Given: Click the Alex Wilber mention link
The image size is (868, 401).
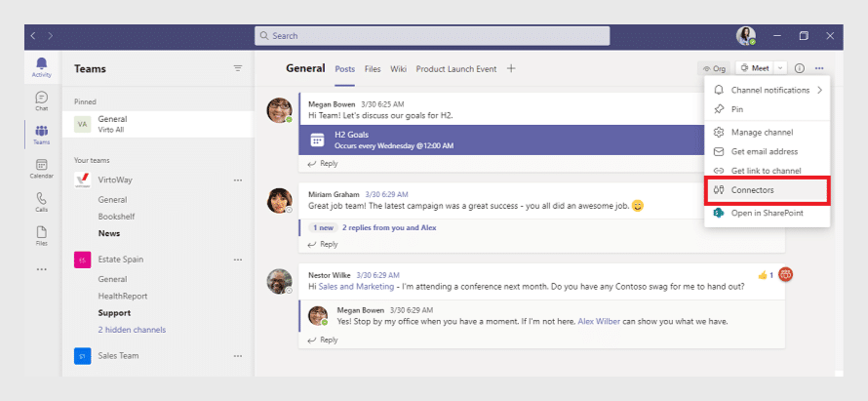Looking at the screenshot, I should [599, 321].
